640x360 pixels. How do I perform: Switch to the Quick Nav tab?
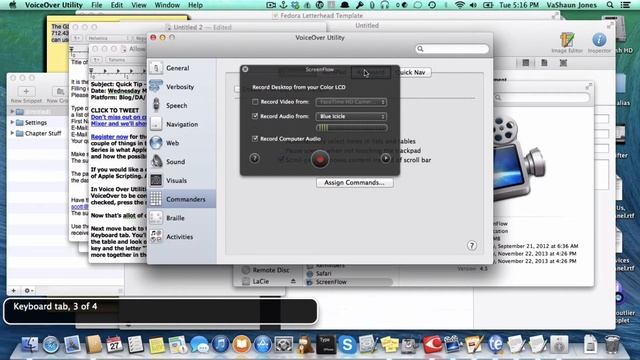coord(412,72)
